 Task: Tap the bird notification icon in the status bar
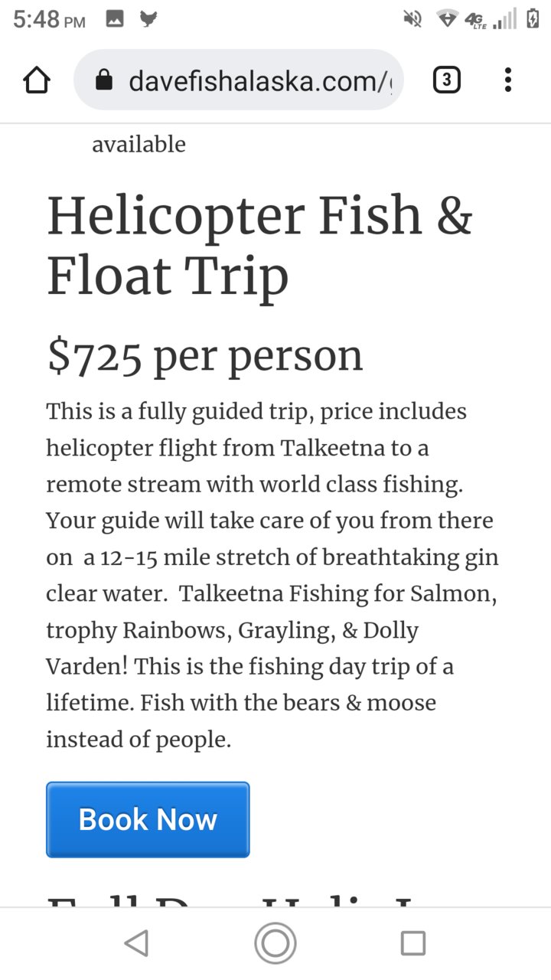coord(148,20)
